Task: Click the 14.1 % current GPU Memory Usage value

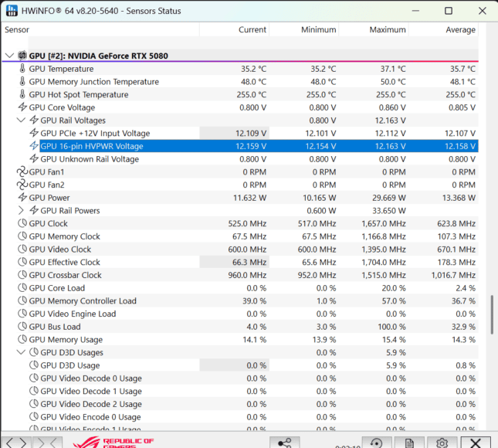Action: (254, 339)
